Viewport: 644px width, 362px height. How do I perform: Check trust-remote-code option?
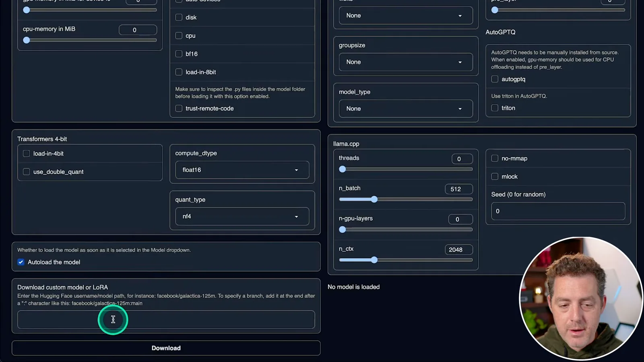tap(179, 108)
